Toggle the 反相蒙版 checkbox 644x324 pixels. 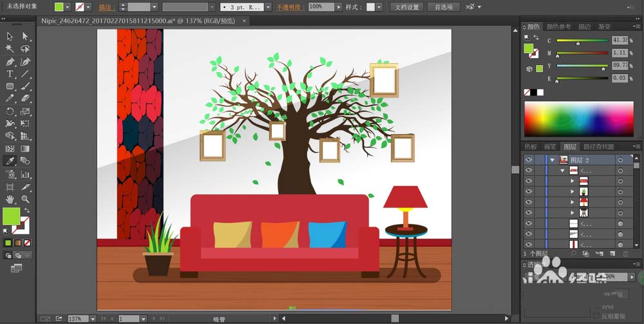pyautogui.click(x=597, y=316)
